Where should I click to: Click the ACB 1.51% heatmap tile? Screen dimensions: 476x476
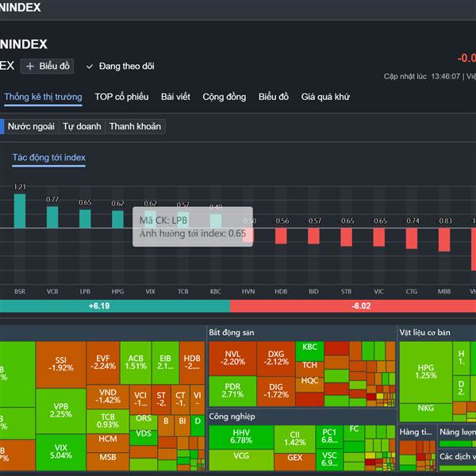[x=136, y=363]
